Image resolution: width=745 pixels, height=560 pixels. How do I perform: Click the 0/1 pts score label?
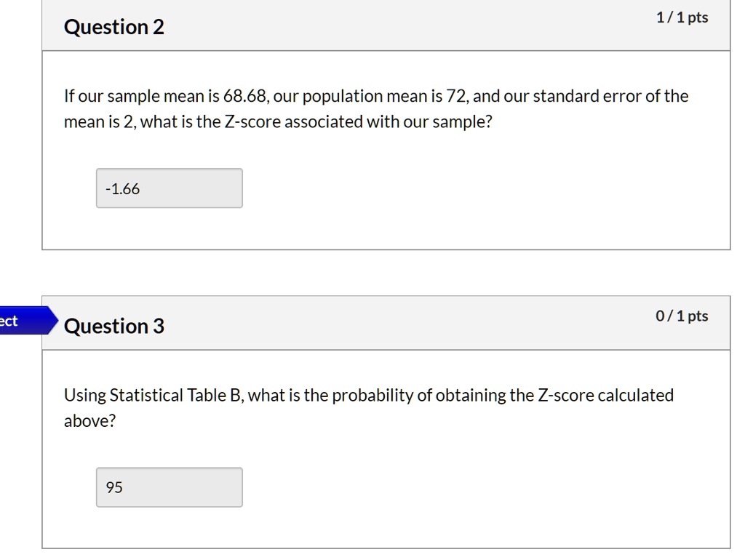[682, 316]
